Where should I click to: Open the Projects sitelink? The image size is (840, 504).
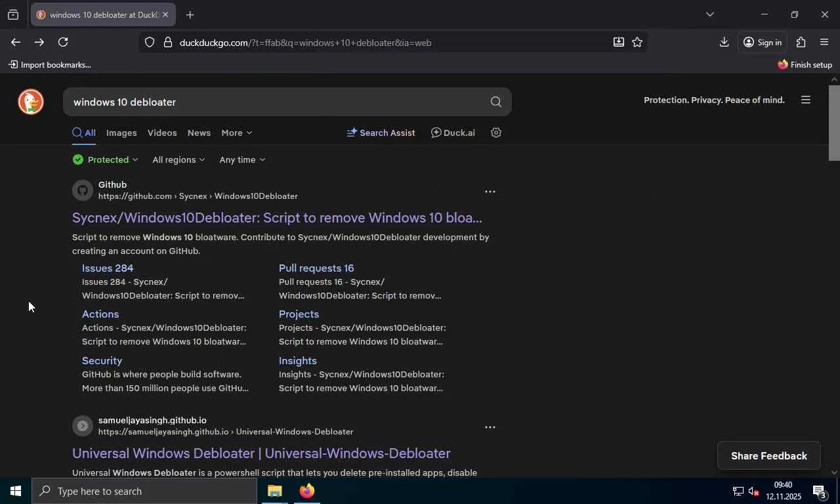[299, 314]
